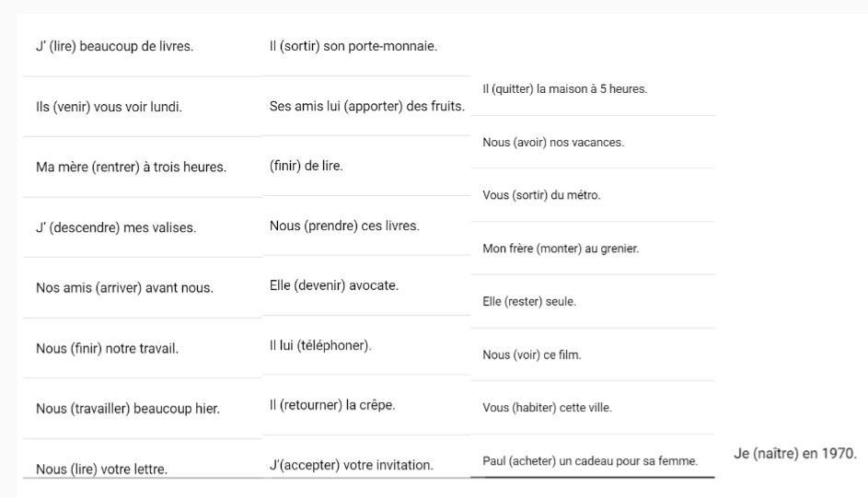Click "Il lui (téléphoner)." row
The height and width of the screenshot is (498, 868).
(x=320, y=345)
